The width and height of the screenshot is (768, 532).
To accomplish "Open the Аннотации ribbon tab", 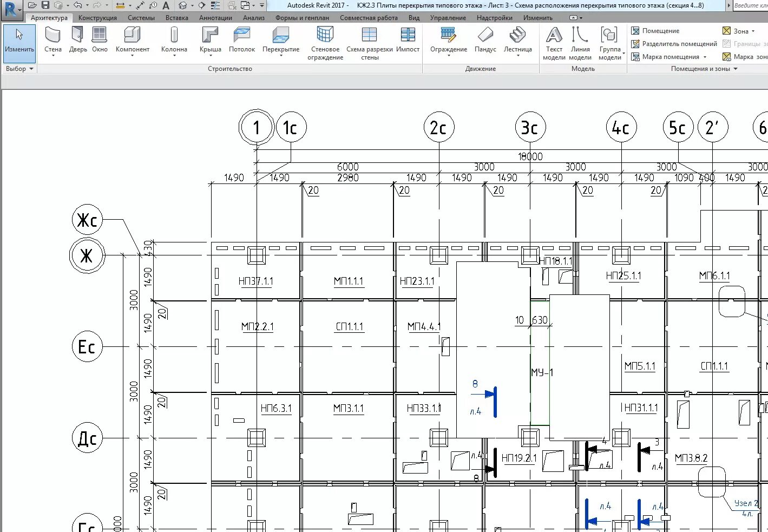I will coord(215,18).
